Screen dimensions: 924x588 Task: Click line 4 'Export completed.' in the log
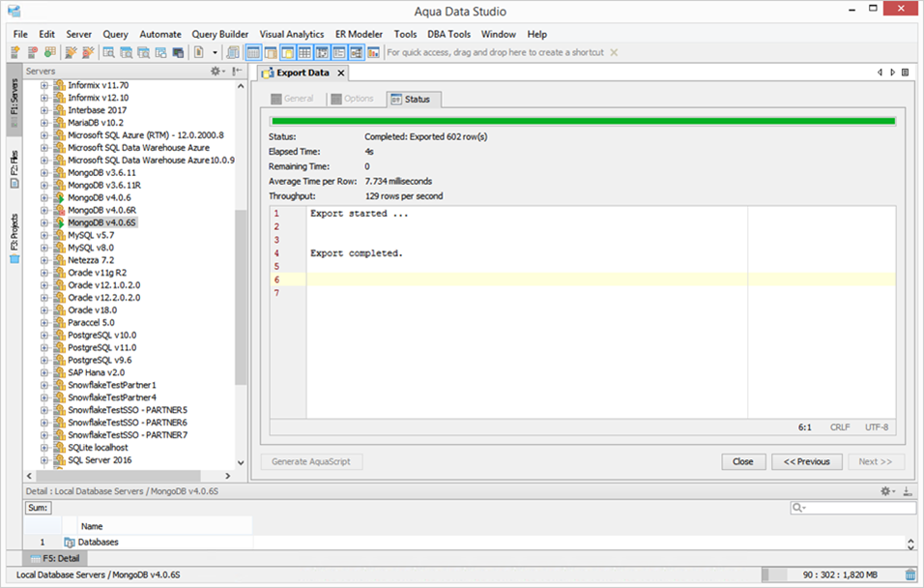pos(357,253)
